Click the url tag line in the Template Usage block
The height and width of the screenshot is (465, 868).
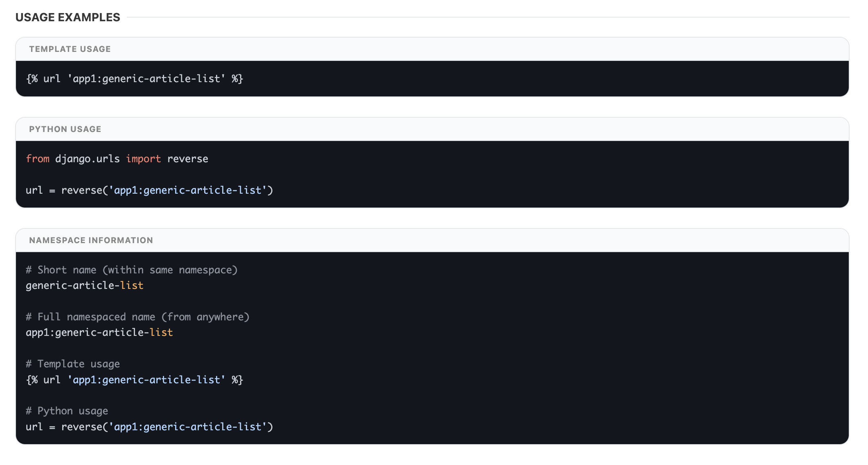(135, 78)
